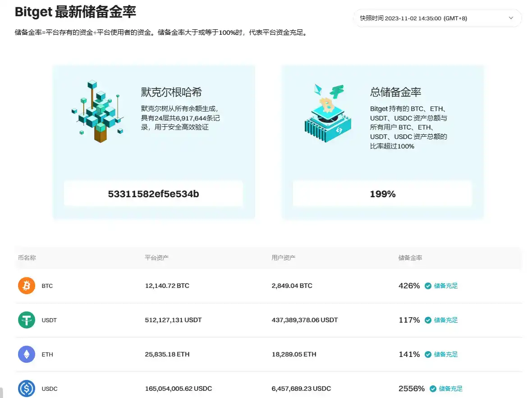Viewport: 532px width, 398px height.
Task: Click the Ethereum ETH coin icon
Action: click(27, 354)
